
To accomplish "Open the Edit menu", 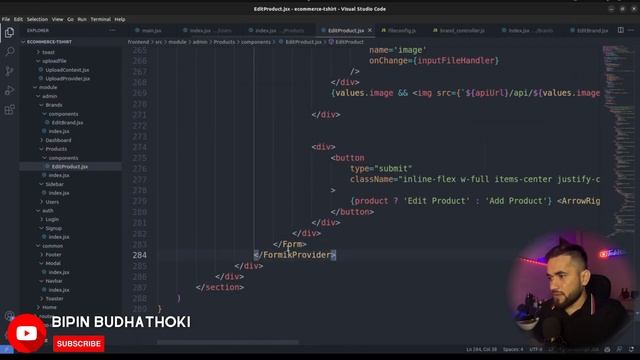I will pyautogui.click(x=18, y=19).
